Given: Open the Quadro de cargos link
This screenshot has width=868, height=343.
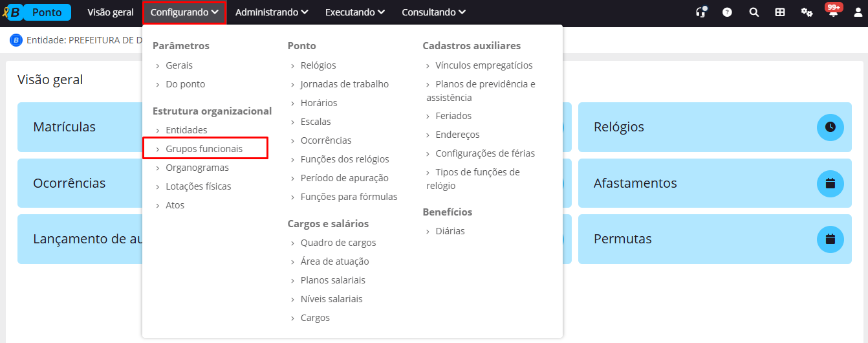Looking at the screenshot, I should 338,243.
